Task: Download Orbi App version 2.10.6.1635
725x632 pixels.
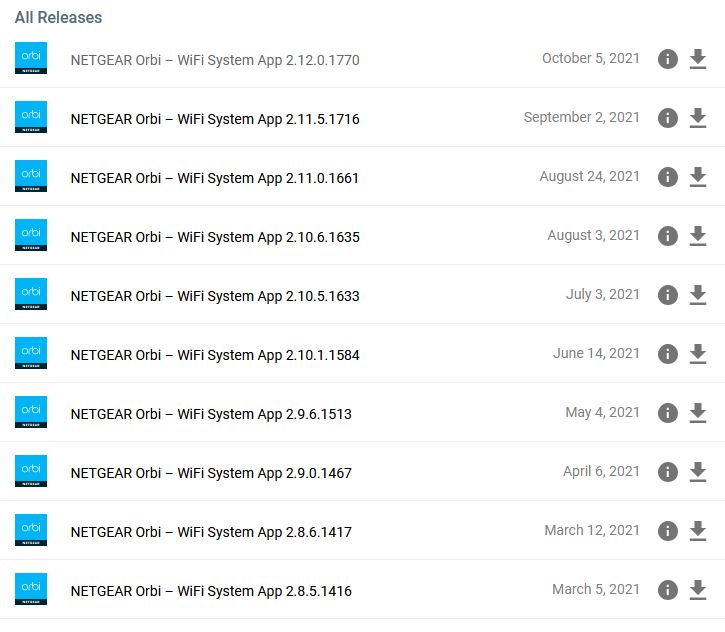Action: click(x=697, y=236)
